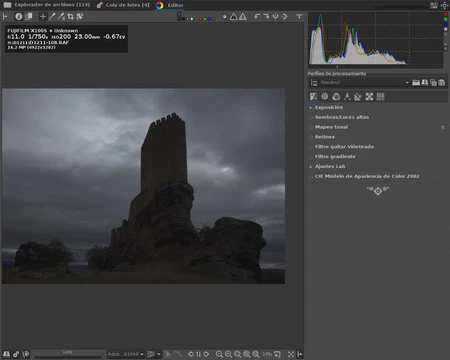Enable Mapeo tonal power toggle
The width and height of the screenshot is (450, 360).
click(x=311, y=127)
